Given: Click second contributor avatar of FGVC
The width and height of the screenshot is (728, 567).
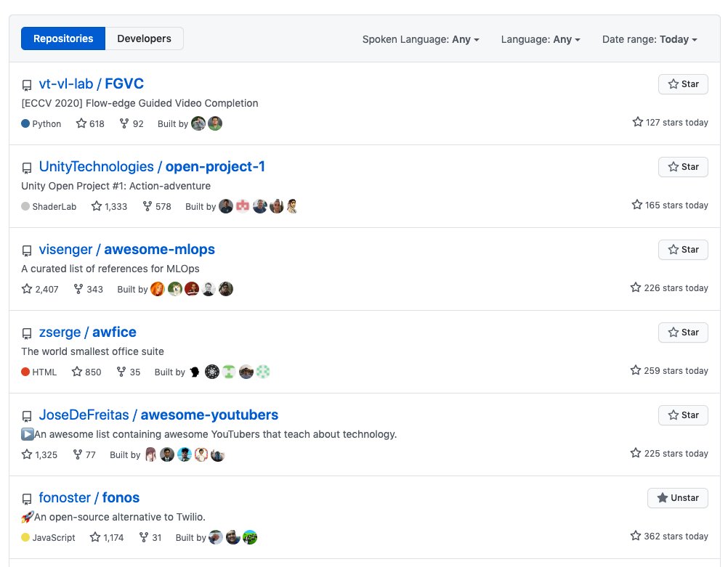Looking at the screenshot, I should coord(215,123).
